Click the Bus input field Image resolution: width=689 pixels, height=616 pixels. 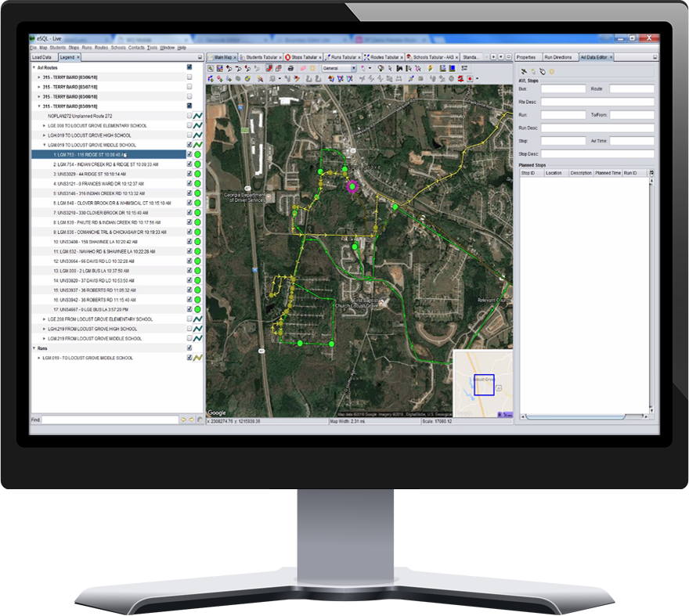[563, 88]
